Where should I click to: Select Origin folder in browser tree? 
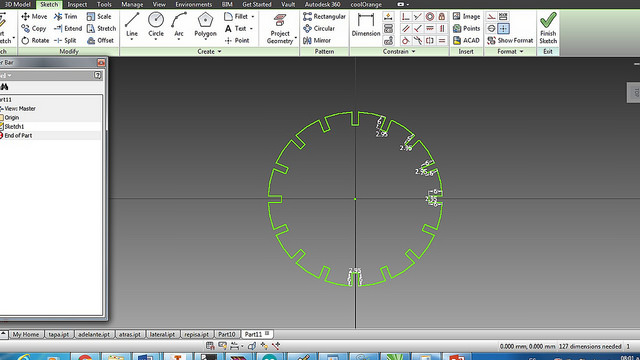(x=12, y=118)
